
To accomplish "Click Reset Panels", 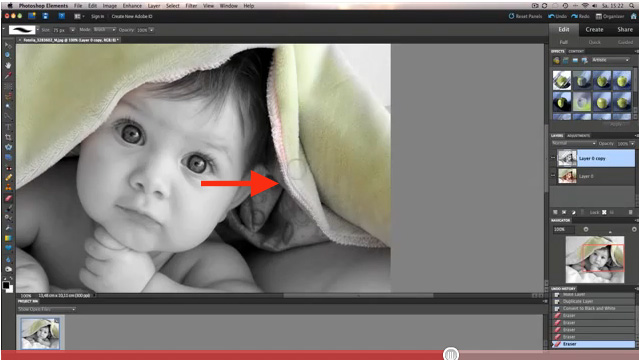I will [525, 16].
